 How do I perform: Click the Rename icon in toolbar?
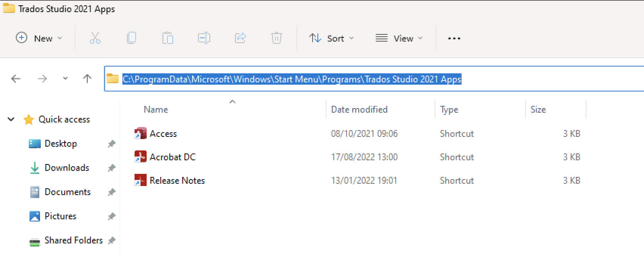click(x=204, y=38)
